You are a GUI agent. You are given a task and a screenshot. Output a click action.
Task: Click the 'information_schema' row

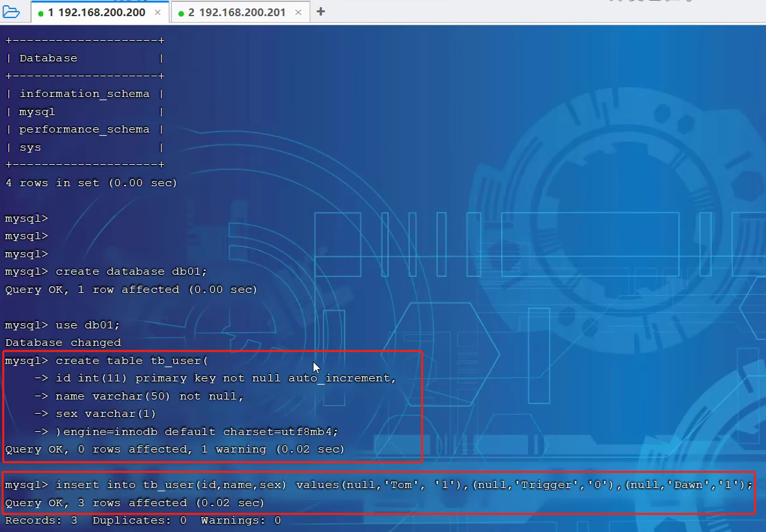point(85,94)
